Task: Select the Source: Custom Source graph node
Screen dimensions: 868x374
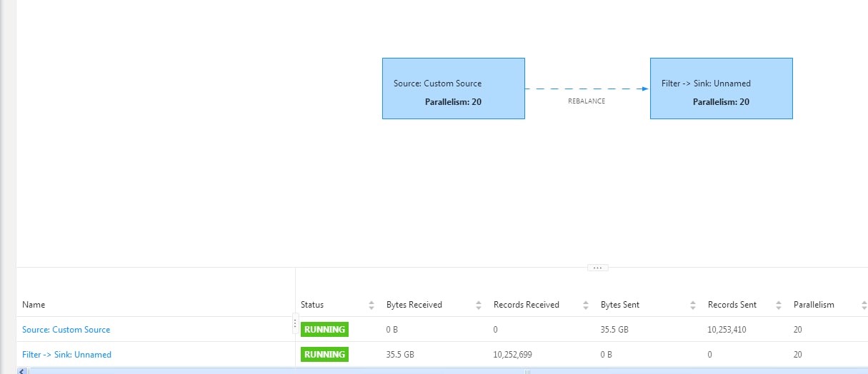Action: point(453,89)
